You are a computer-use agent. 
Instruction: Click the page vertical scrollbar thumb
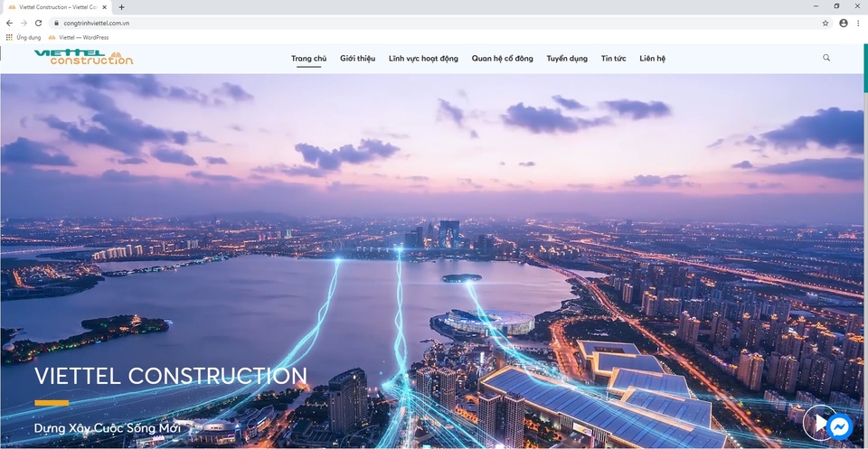pyautogui.click(x=864, y=68)
